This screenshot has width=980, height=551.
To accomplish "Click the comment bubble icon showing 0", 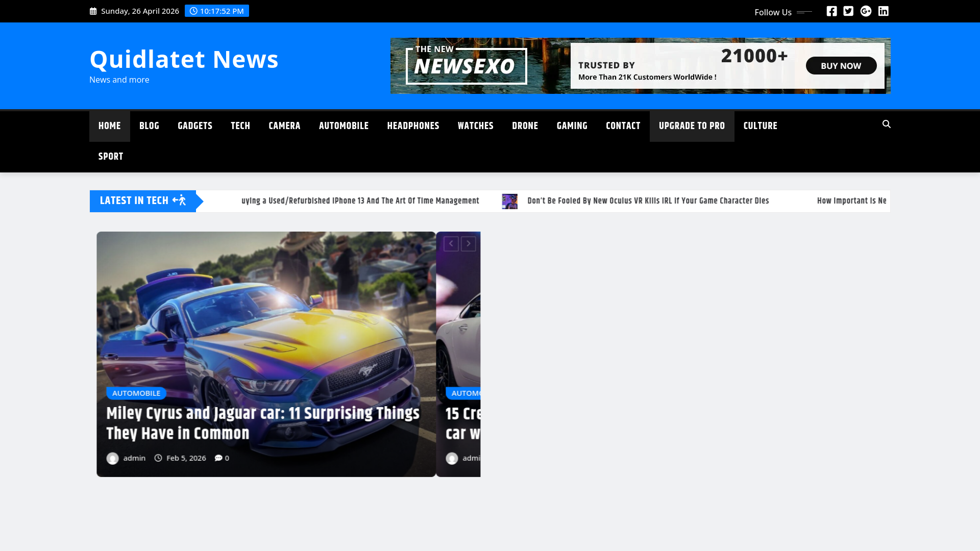I will pos(218,458).
